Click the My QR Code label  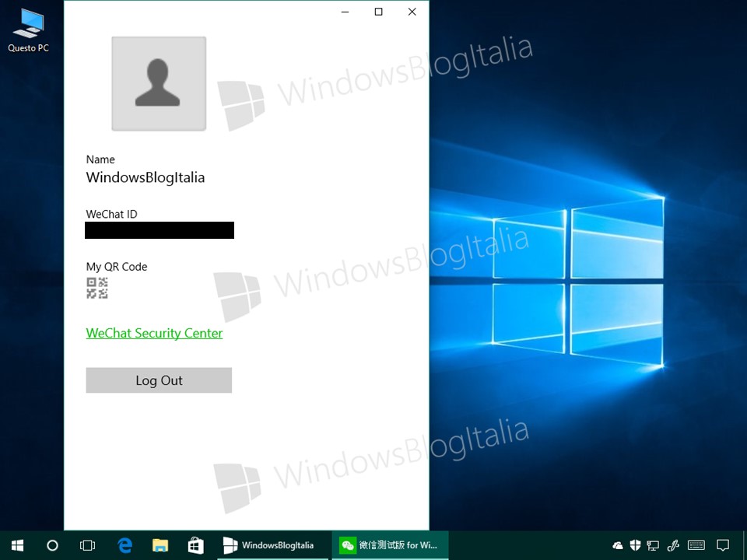[117, 267]
